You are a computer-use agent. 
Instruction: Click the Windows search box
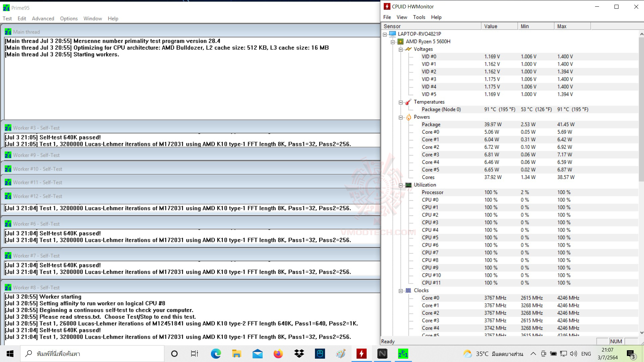(x=92, y=354)
